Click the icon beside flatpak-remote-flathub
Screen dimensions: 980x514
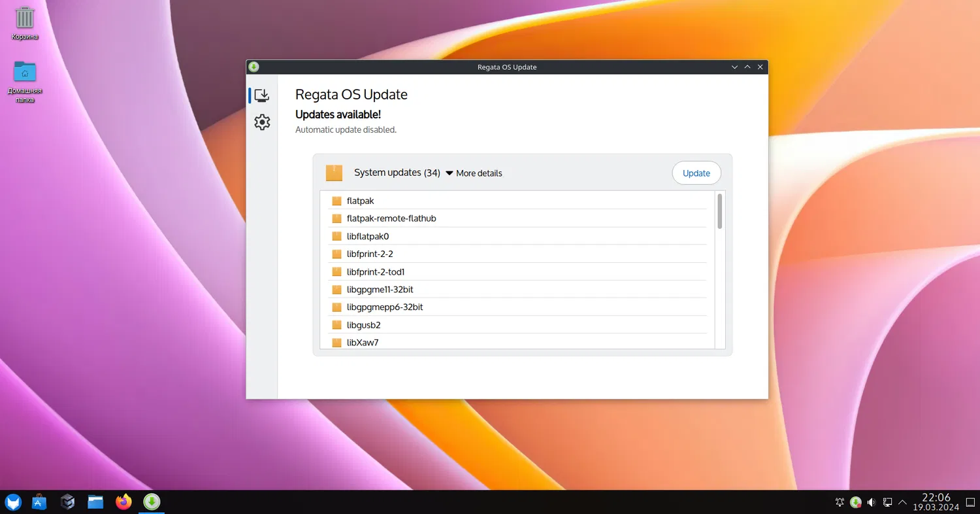(x=337, y=218)
